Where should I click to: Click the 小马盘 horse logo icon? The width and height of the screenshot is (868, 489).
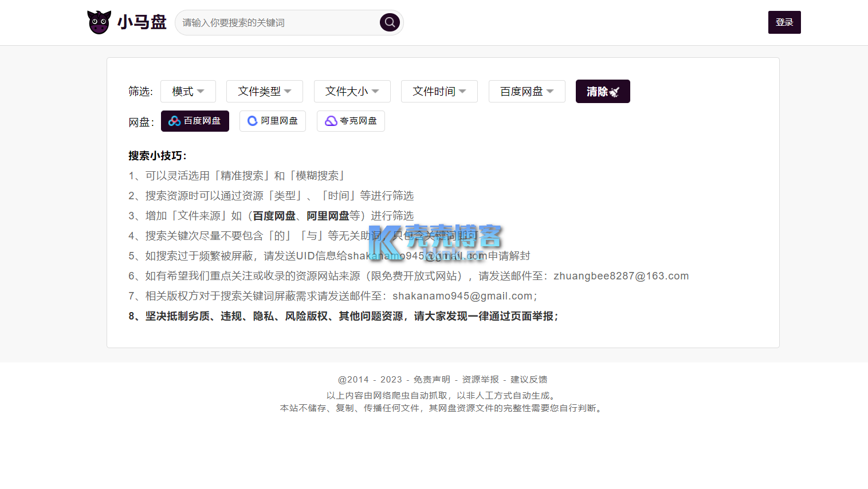(99, 22)
